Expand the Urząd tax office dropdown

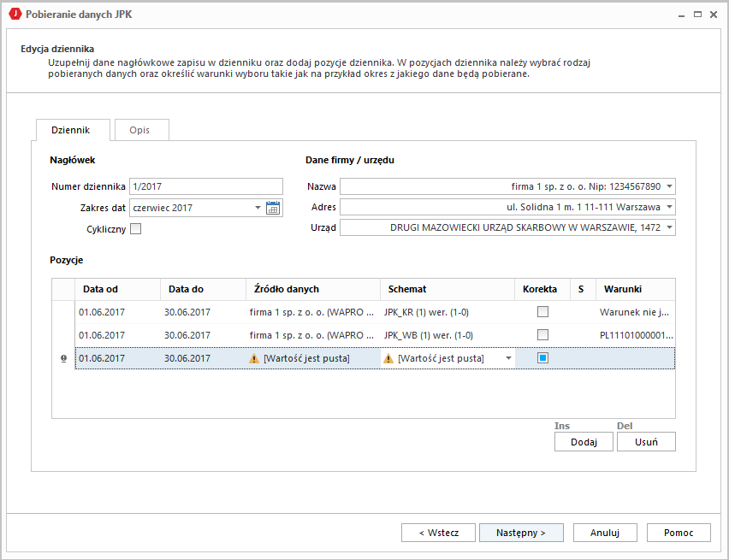click(x=669, y=227)
